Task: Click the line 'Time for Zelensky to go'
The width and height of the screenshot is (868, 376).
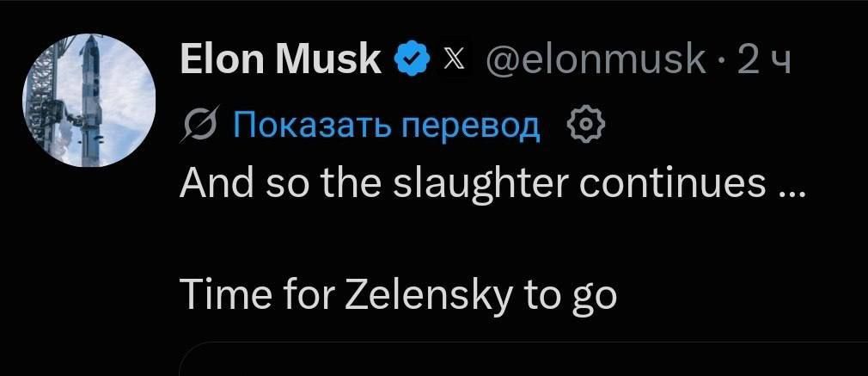Action: point(397,294)
